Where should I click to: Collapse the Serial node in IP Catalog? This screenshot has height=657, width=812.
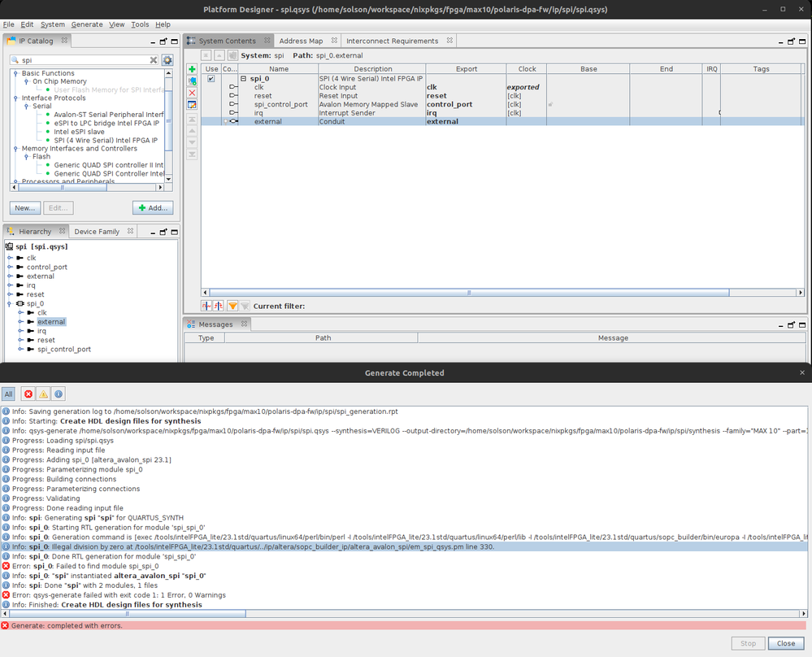tap(26, 107)
